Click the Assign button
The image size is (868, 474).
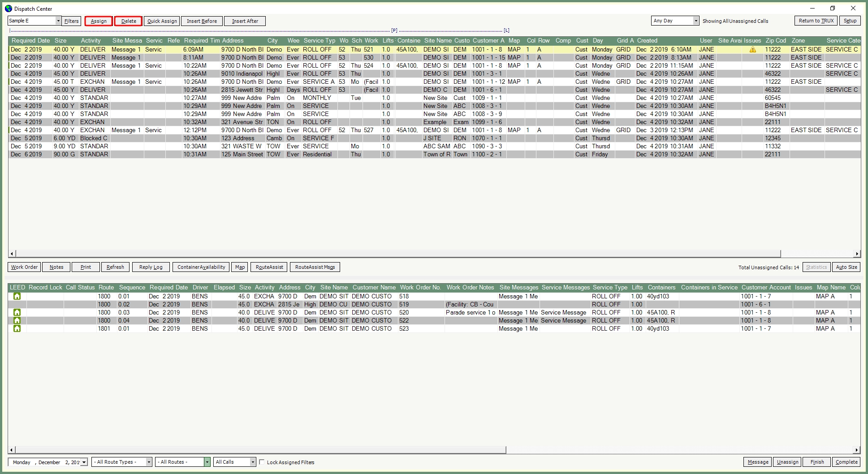click(x=98, y=21)
